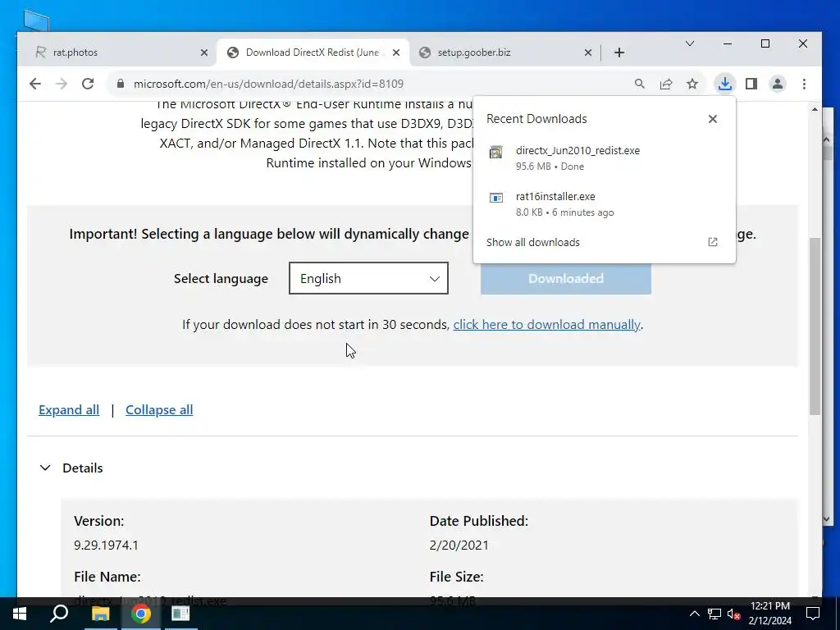Switch to the setup.goober.biz tab
840x630 pixels.
click(505, 52)
